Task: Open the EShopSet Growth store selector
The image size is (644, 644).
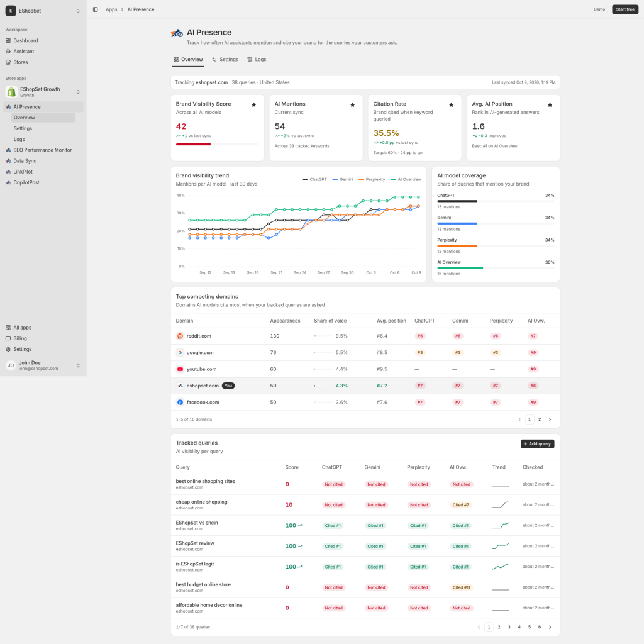Action: 43,92
